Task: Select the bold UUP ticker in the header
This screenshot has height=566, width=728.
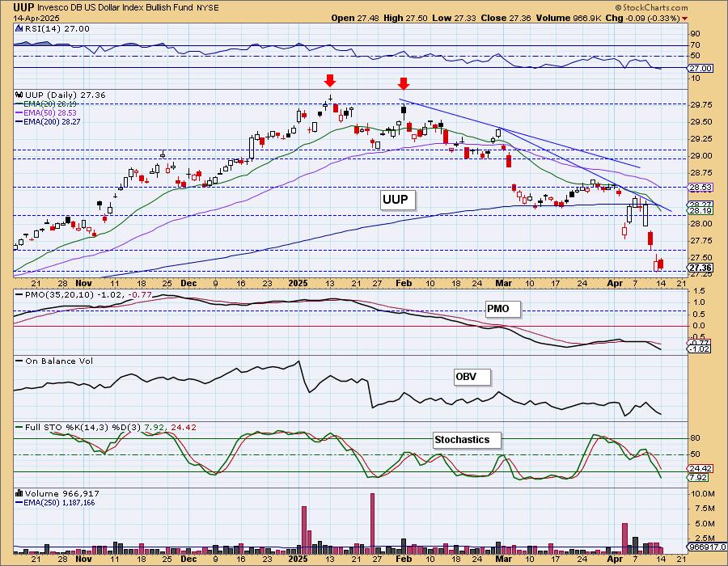Action: (23, 8)
